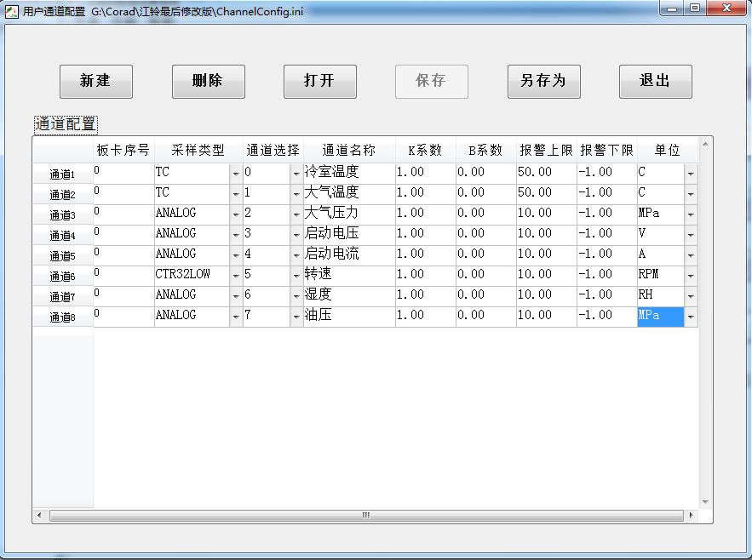Image resolution: width=752 pixels, height=560 pixels.
Task: Click the 大气温度 channel name cell
Action: click(349, 194)
